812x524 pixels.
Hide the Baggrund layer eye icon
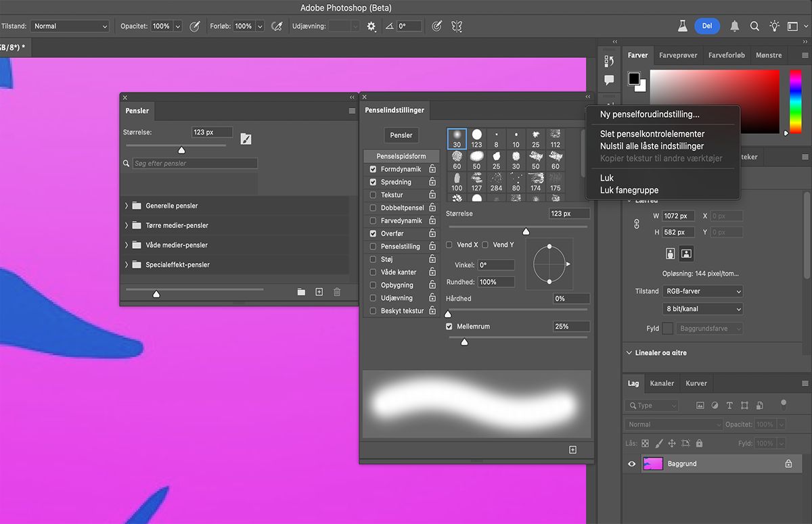pyautogui.click(x=632, y=464)
